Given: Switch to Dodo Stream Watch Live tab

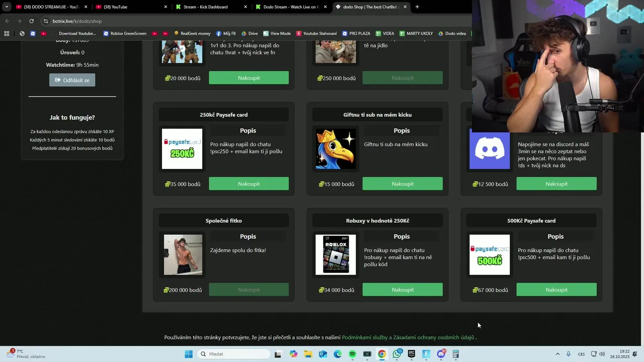Looking at the screenshot, I should 291,7.
